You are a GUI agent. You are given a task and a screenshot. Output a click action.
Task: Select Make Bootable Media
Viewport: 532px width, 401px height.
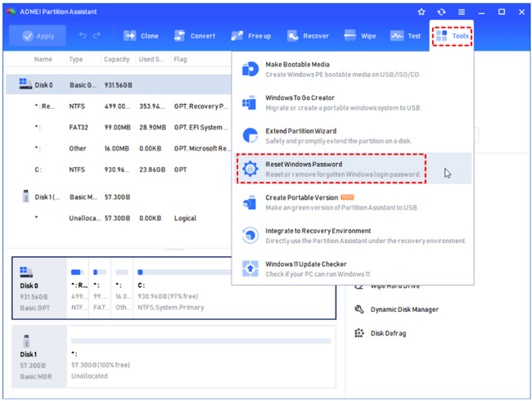pos(353,70)
